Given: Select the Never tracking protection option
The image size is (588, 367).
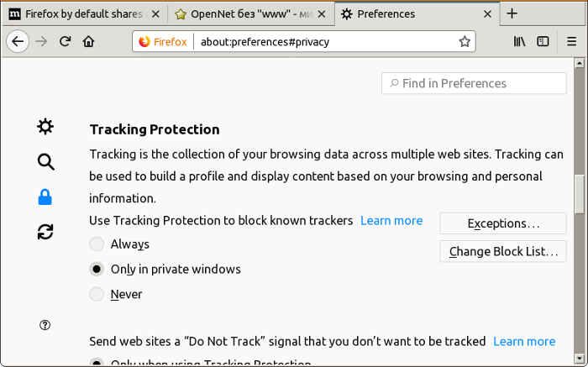Looking at the screenshot, I should [97, 295].
